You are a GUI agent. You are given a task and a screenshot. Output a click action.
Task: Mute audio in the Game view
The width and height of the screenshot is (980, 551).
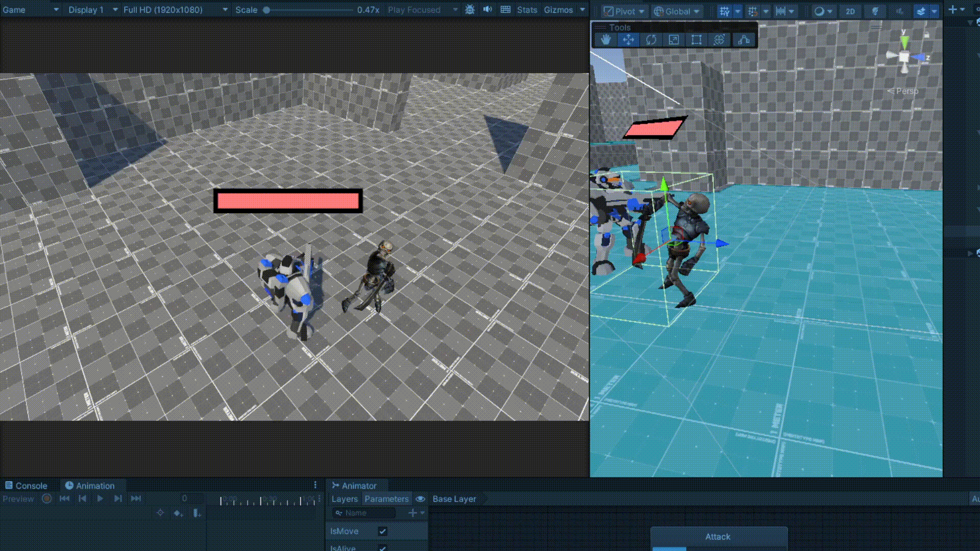point(487,10)
